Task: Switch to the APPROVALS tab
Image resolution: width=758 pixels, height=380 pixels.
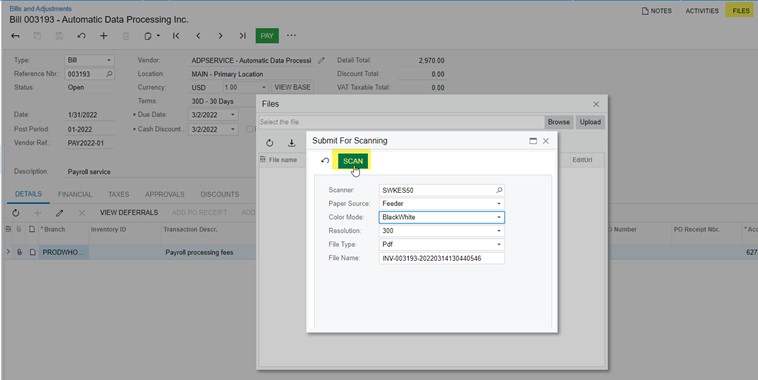Action: (x=165, y=194)
